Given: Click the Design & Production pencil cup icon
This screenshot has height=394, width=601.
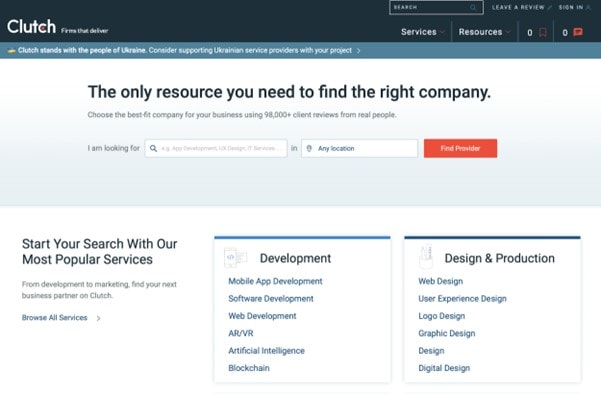Looking at the screenshot, I should 426,256.
